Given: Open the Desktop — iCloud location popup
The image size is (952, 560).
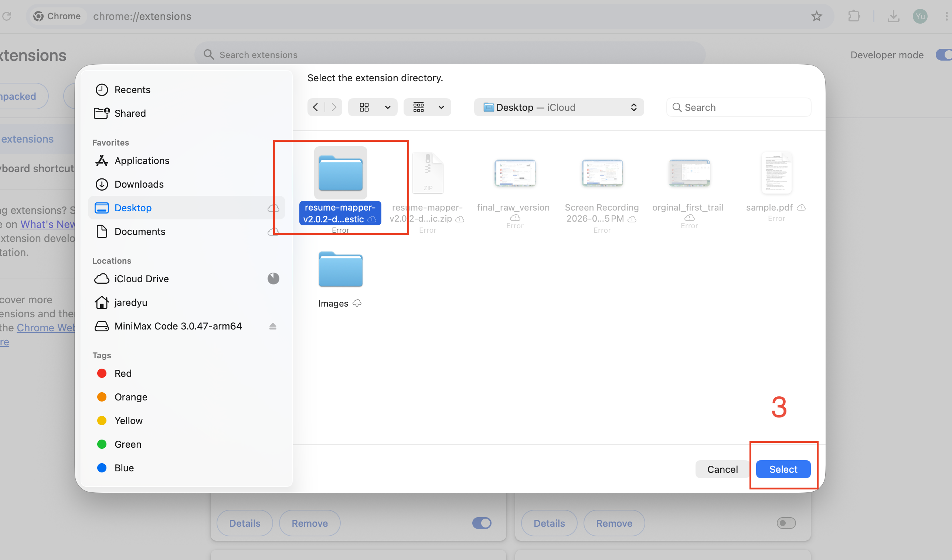Looking at the screenshot, I should tap(559, 107).
